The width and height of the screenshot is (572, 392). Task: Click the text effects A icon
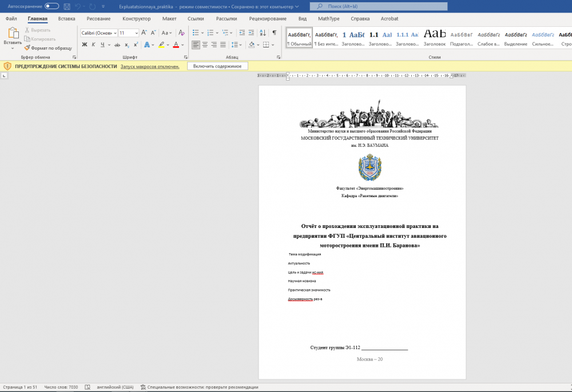coord(146,45)
